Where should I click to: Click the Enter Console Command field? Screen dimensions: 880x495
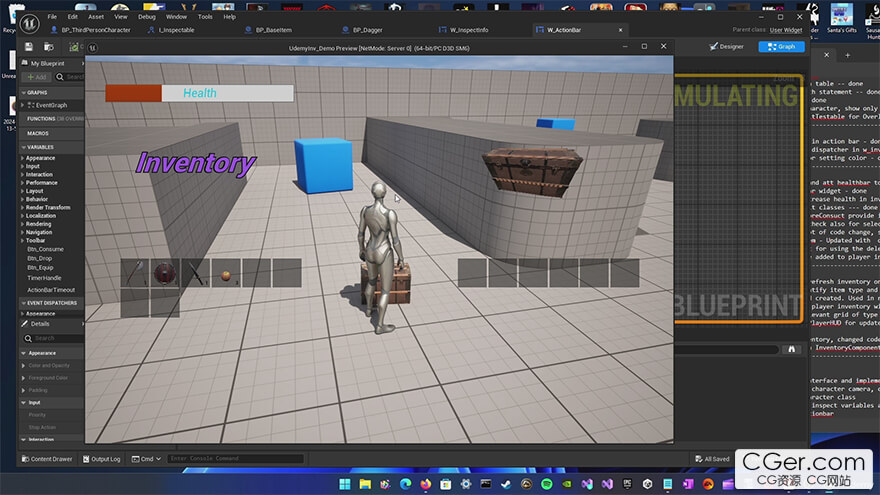click(236, 459)
